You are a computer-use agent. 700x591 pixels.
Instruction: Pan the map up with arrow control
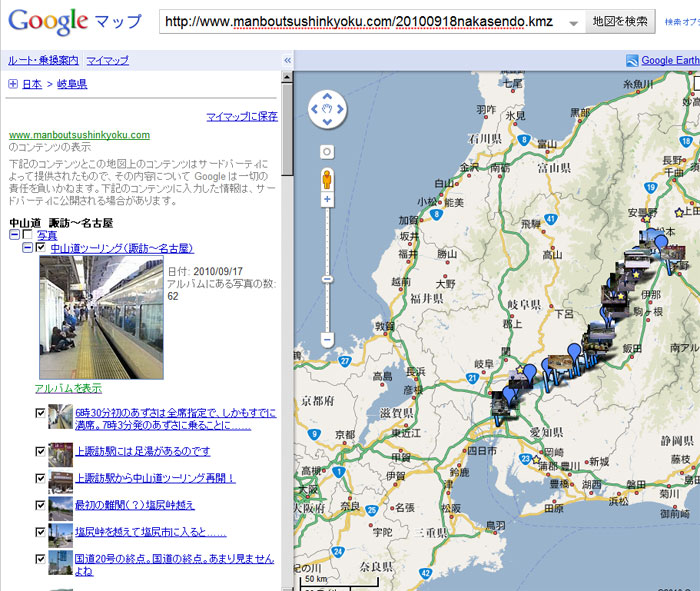(326, 94)
